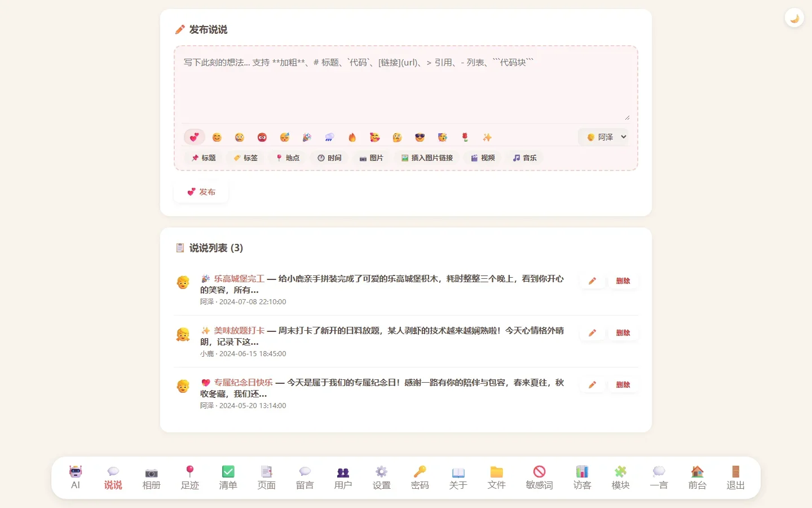Add a 标签 tag to the post

(246, 158)
